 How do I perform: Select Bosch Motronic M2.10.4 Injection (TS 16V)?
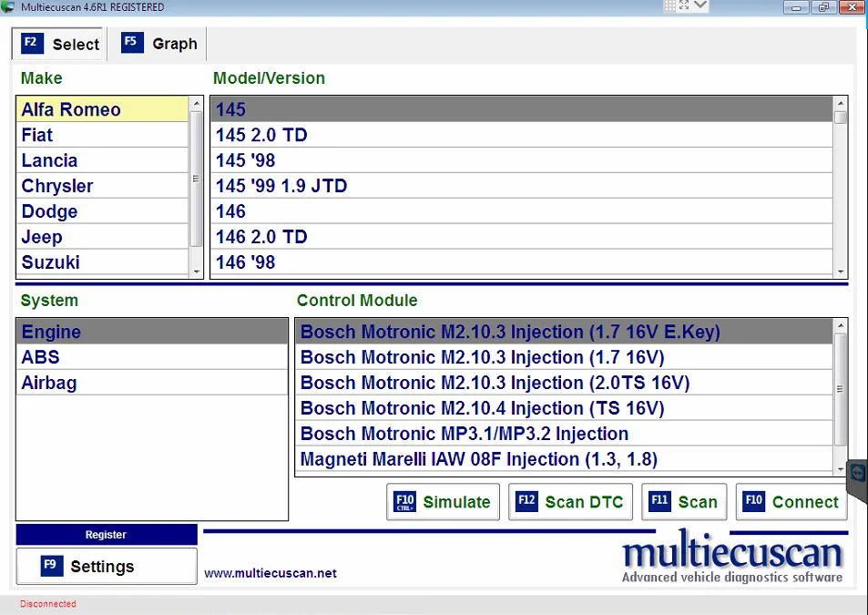click(564, 408)
